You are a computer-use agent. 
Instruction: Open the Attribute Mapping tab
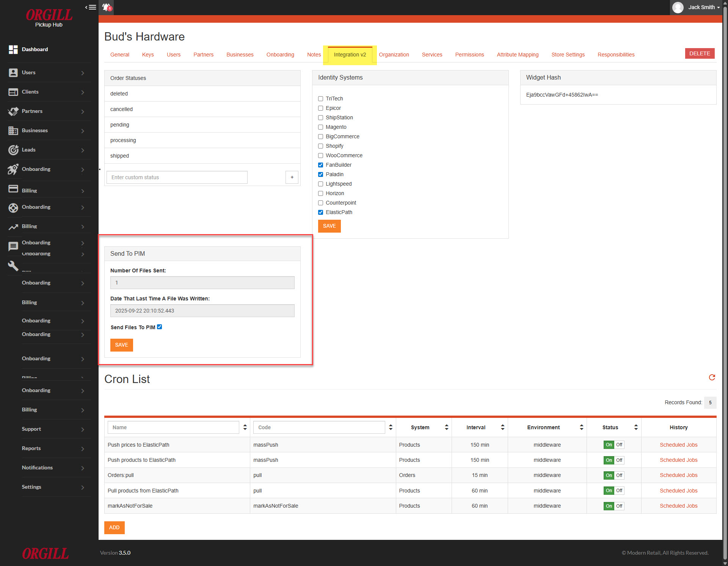(518, 55)
